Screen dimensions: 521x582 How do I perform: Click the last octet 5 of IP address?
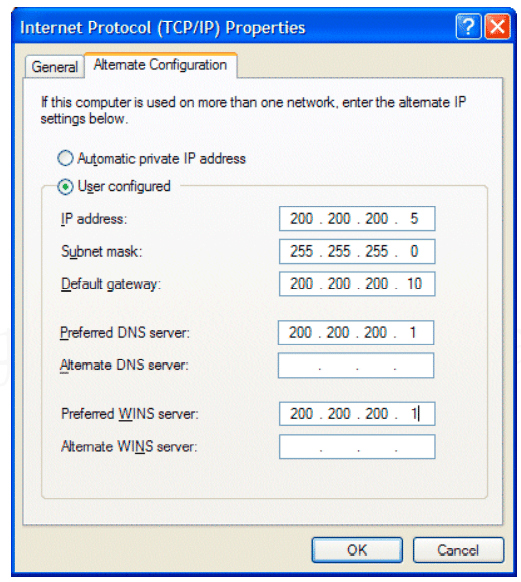click(x=414, y=219)
